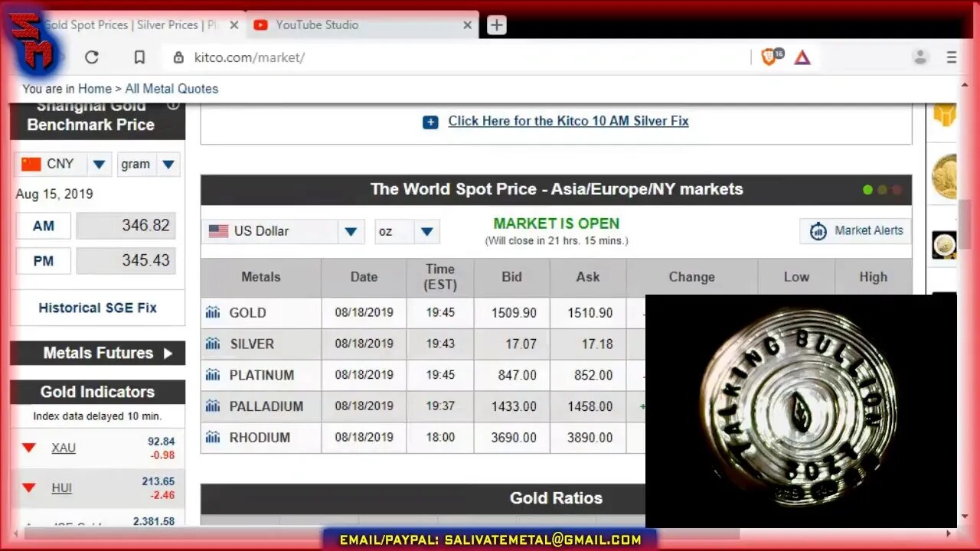Screen dimensions: 980x551
Task: Click the palladium bid price 1433.00
Action: click(x=514, y=406)
